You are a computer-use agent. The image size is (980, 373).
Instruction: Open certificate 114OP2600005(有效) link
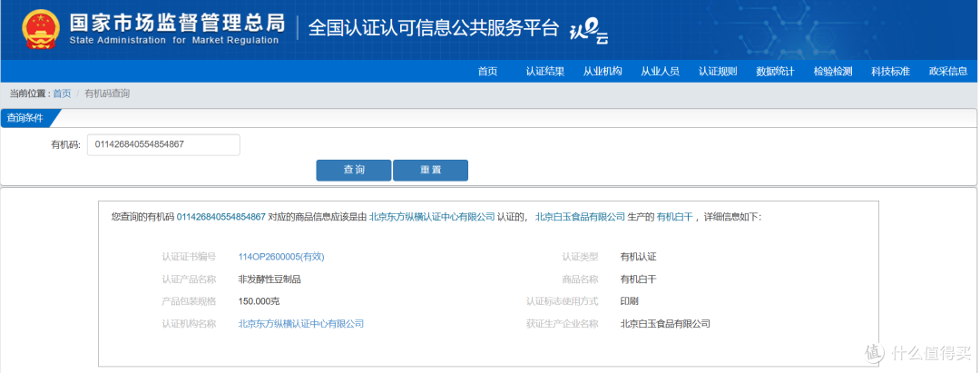click(x=281, y=257)
